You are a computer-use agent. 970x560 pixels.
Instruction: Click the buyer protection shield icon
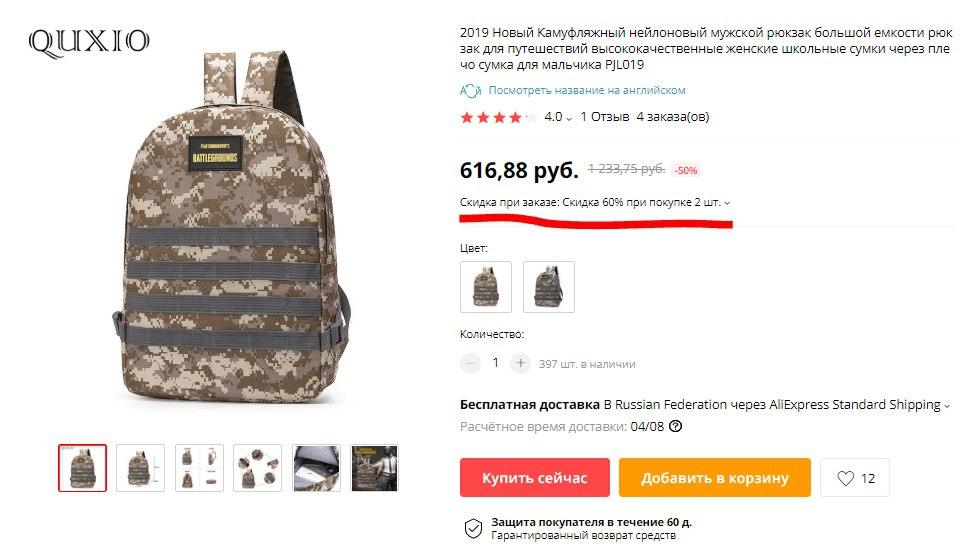[x=473, y=528]
